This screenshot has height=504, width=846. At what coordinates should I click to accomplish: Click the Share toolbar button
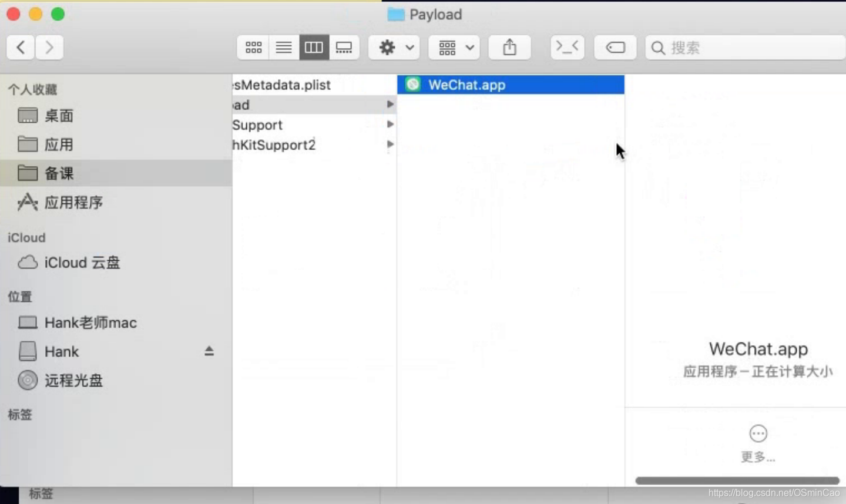[509, 48]
